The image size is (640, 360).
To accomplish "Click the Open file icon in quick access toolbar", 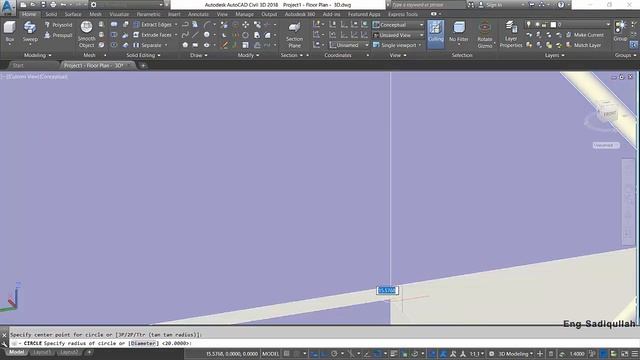I will 33,5.
